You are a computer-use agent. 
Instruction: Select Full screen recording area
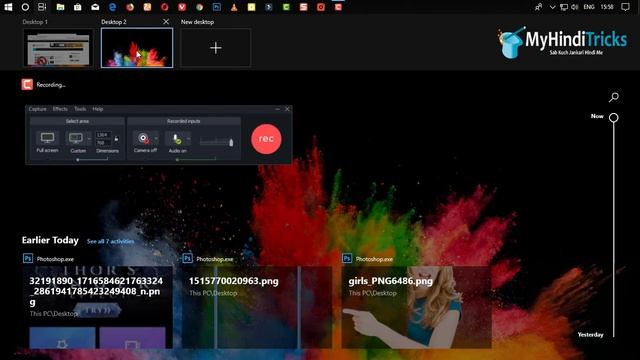(47, 142)
